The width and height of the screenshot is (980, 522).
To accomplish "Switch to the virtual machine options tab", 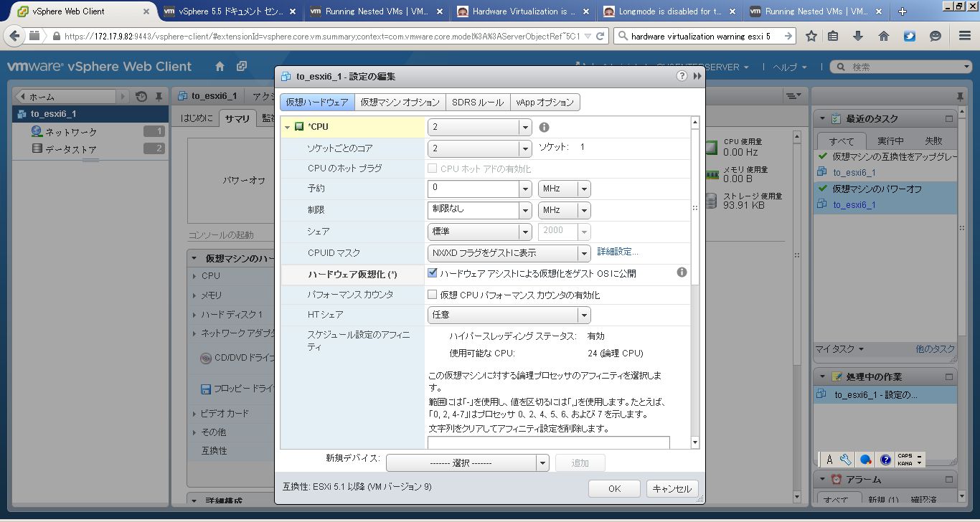I will (x=400, y=103).
